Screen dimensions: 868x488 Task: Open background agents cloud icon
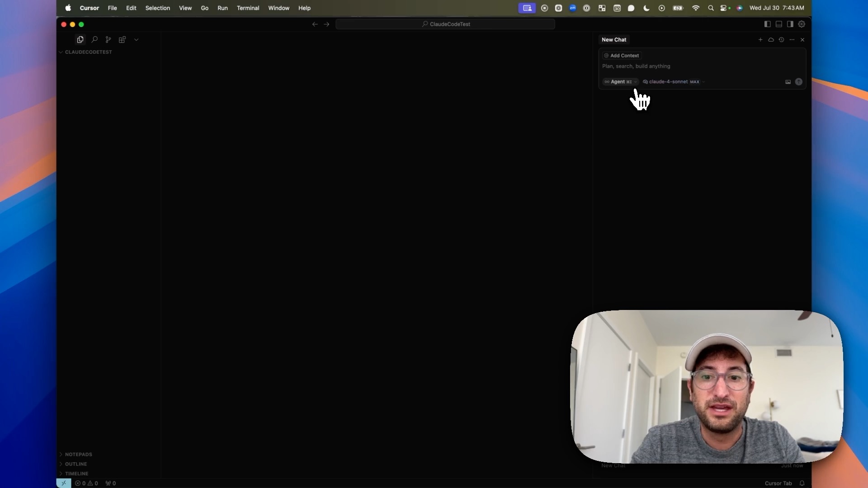[x=771, y=40]
